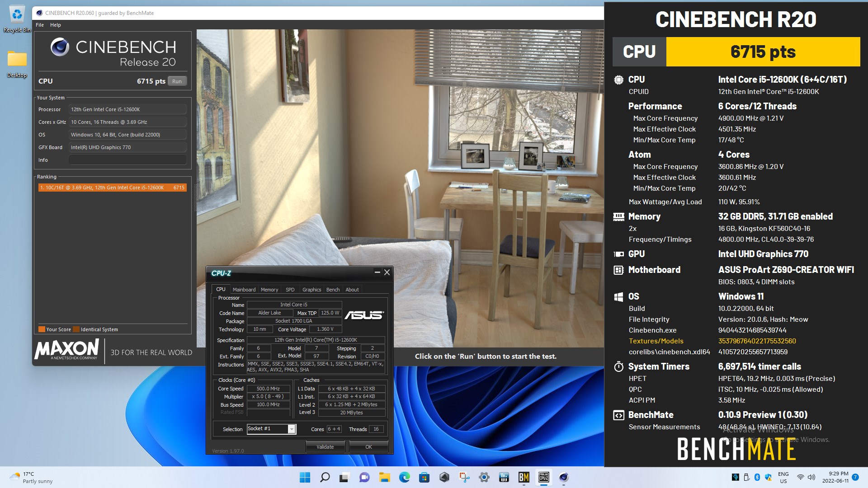The width and height of the screenshot is (868, 488).
Task: Click the ENG US language indicator
Action: tap(783, 478)
